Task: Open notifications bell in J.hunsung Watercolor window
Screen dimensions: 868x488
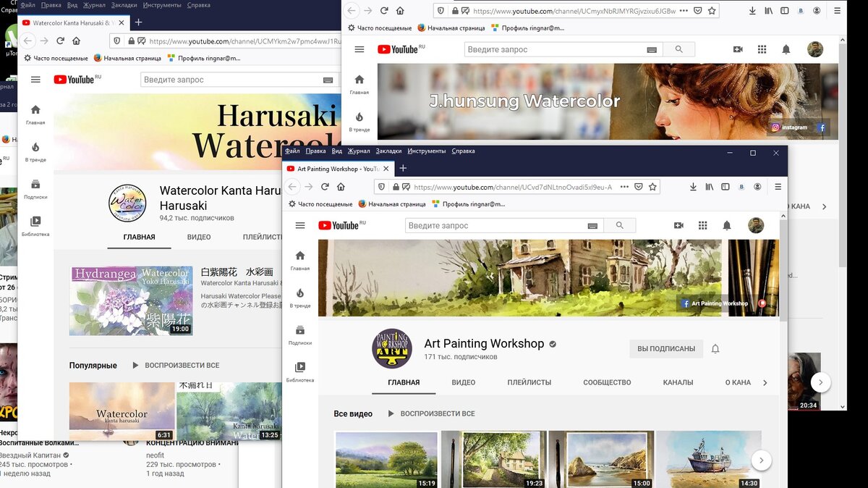Action: (x=786, y=49)
